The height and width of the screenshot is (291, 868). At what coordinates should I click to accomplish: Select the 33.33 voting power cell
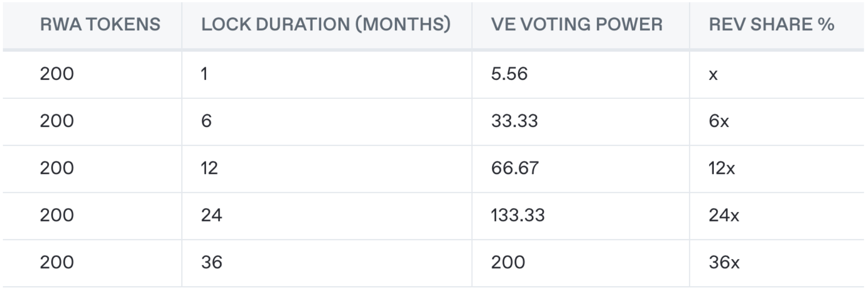point(514,121)
